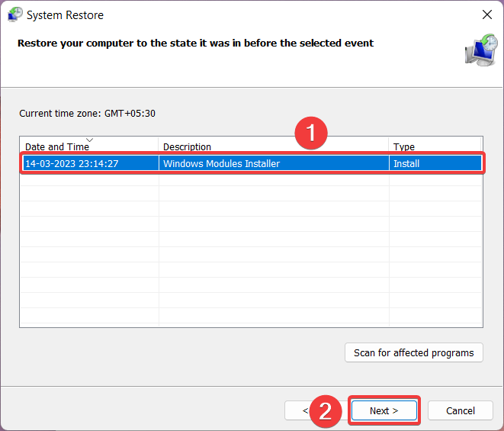
Task: Sort by Date and Time column header
Action: click(x=89, y=146)
